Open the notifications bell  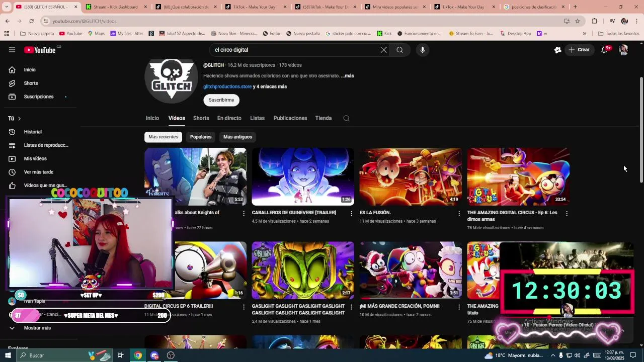[x=604, y=50]
